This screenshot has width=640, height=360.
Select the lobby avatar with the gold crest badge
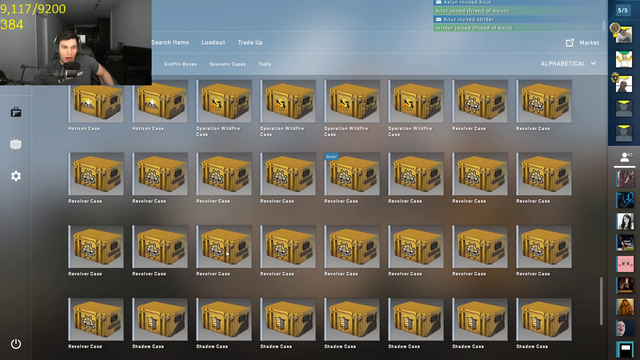[x=624, y=84]
